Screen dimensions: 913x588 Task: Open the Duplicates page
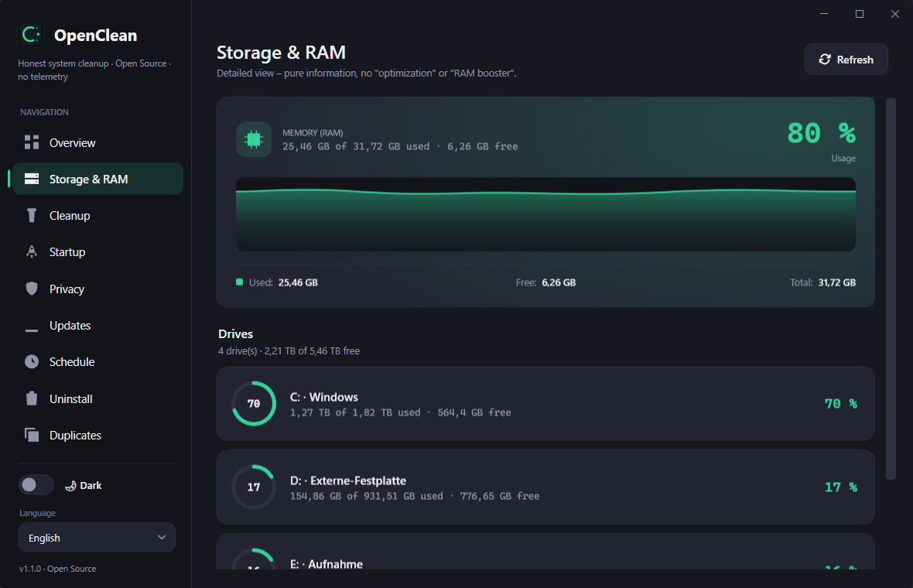(x=97, y=435)
